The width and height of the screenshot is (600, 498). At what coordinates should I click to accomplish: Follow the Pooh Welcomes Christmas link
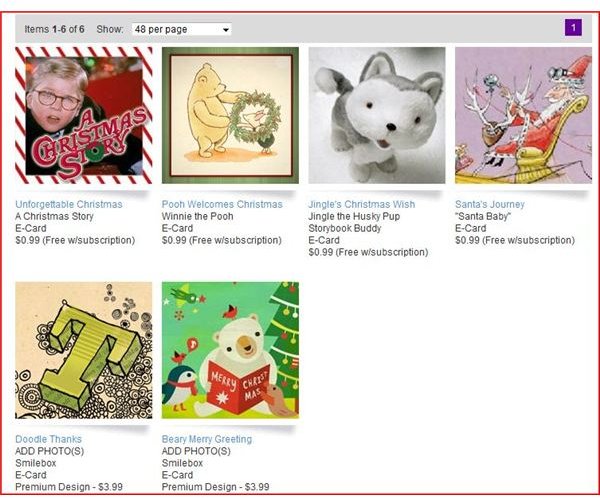click(222, 204)
